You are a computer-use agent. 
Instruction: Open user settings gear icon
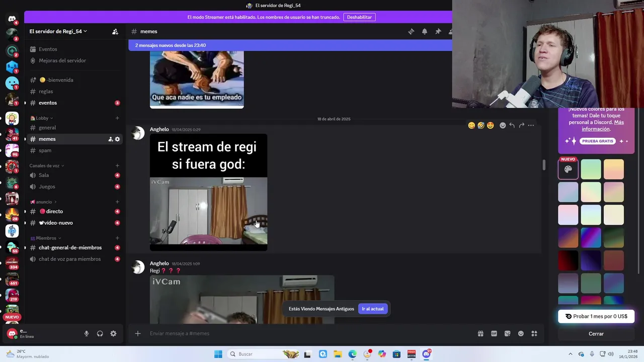click(x=113, y=333)
